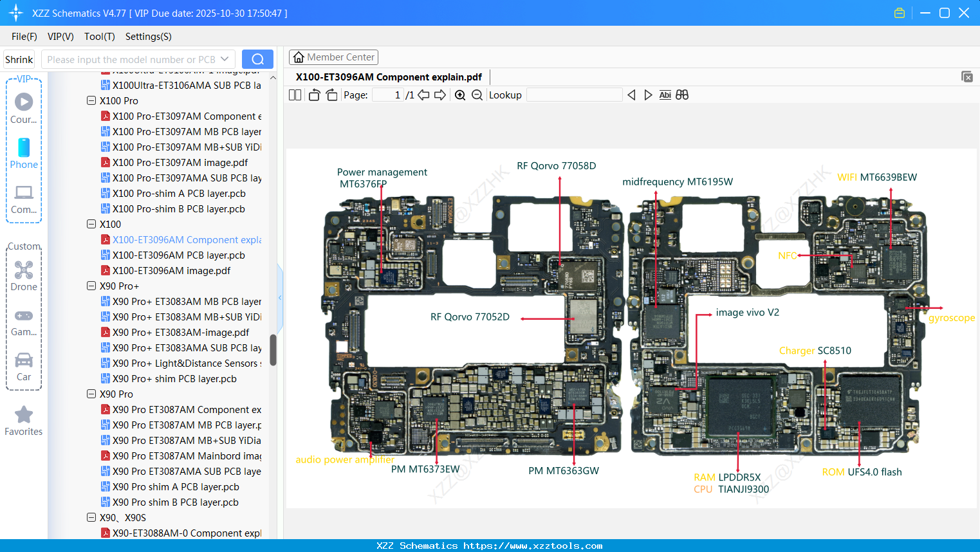Screen dimensions: 980x552
Task: Rotate the PDF page clockwise
Action: [x=331, y=95]
